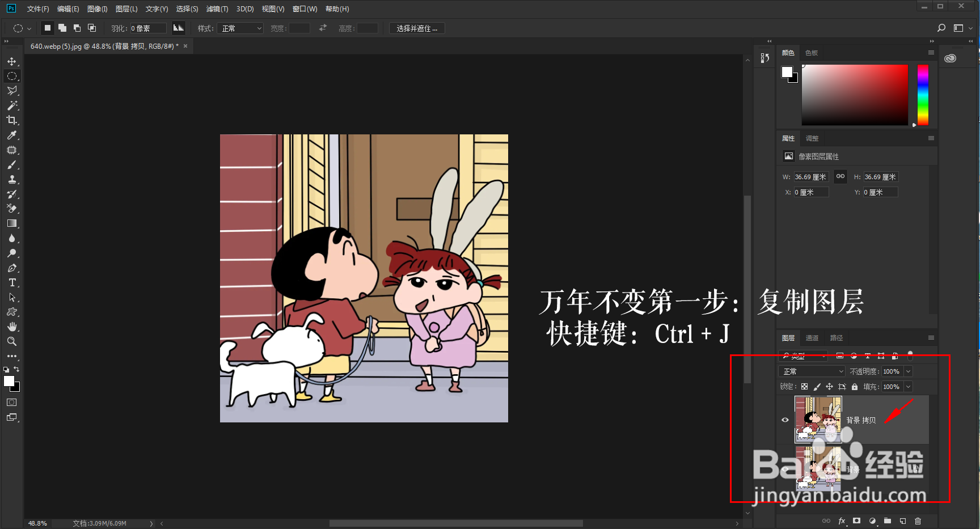Select the Magic Wand tool
980x529 pixels.
(x=12, y=105)
